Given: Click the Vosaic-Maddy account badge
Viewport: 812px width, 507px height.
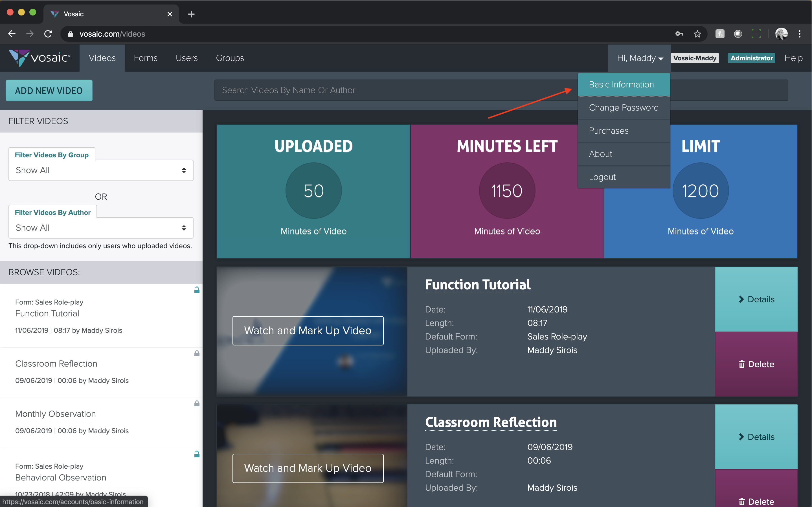Looking at the screenshot, I should point(695,58).
